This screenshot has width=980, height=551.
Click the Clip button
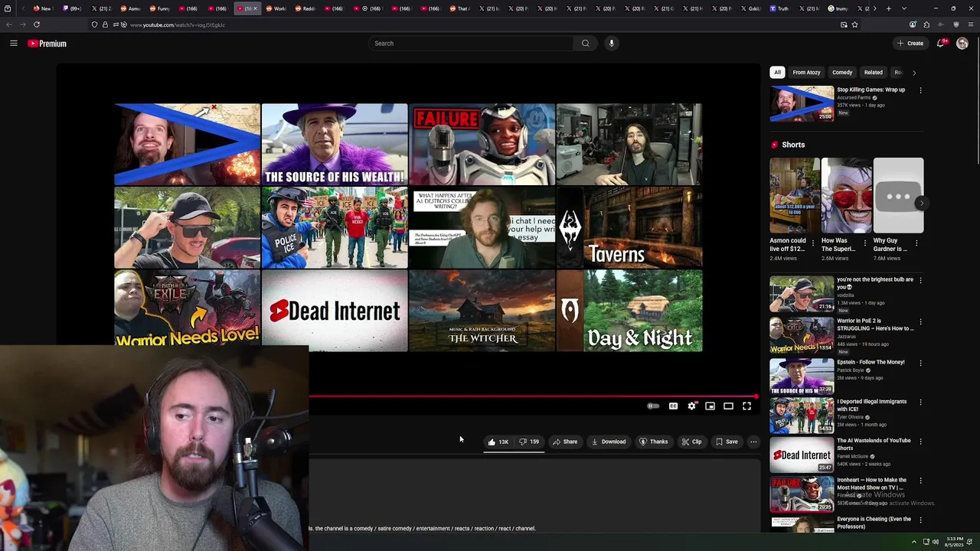691,442
